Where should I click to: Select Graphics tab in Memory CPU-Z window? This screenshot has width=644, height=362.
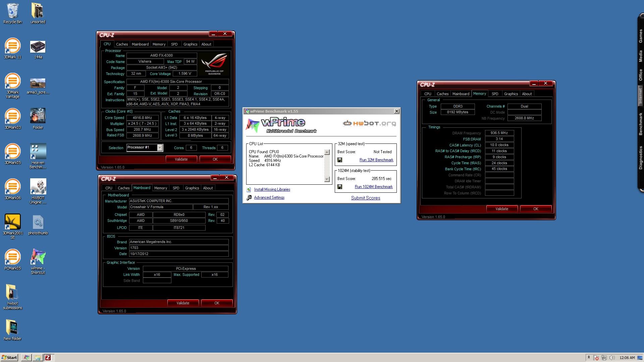pyautogui.click(x=511, y=94)
